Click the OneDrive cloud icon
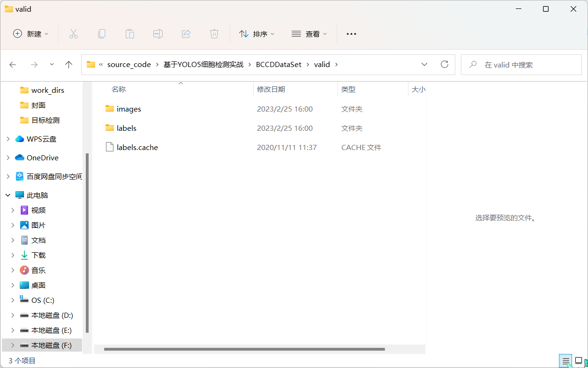The width and height of the screenshot is (588, 368). 20,158
